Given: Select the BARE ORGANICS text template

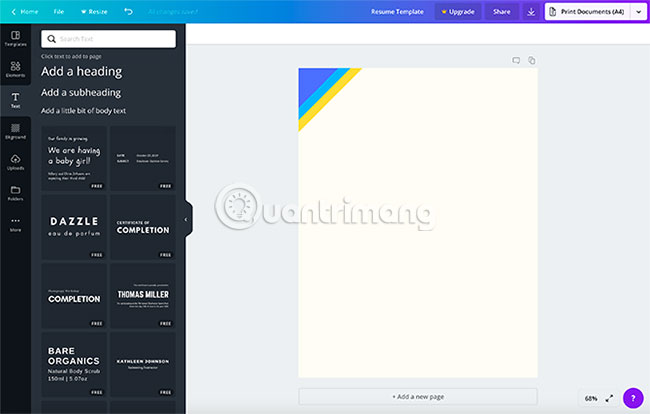Looking at the screenshot, I should (74, 365).
